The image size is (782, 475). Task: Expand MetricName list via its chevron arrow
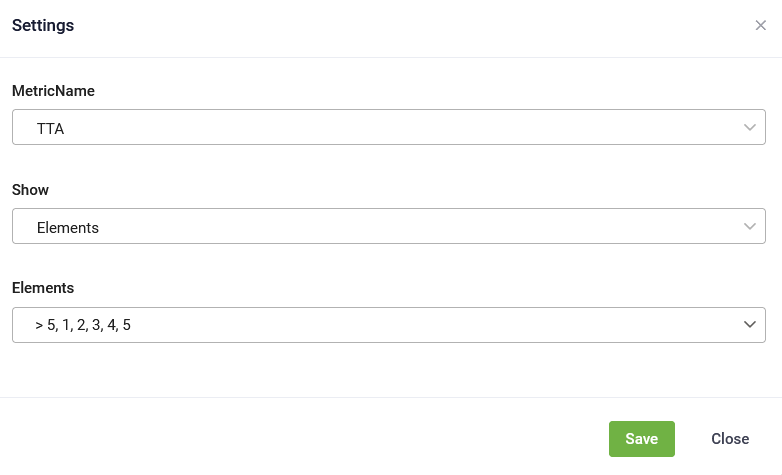[x=750, y=127]
